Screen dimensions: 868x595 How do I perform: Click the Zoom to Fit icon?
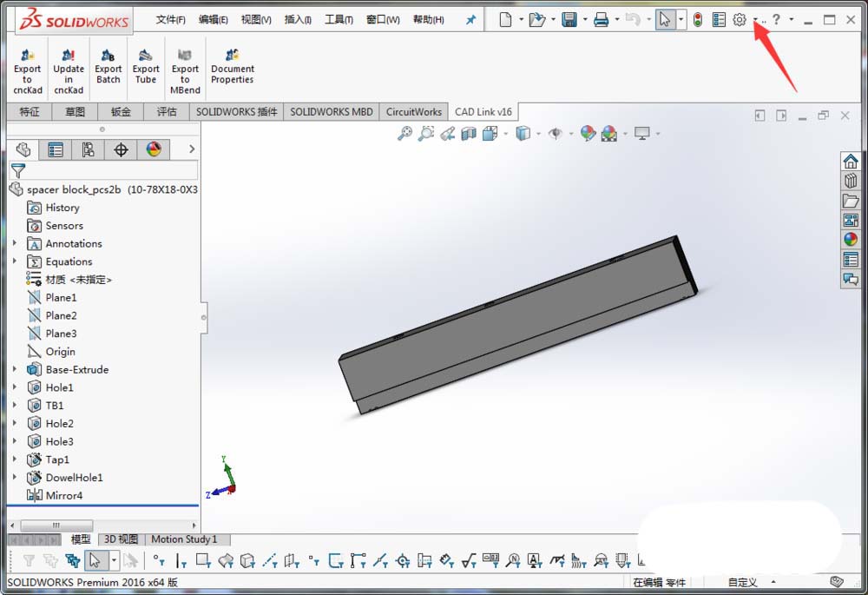pos(404,133)
